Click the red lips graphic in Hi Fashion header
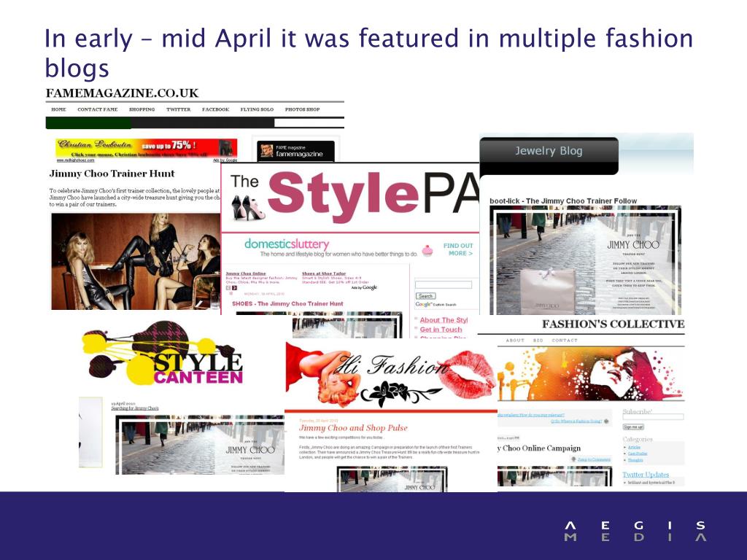 click(x=467, y=373)
